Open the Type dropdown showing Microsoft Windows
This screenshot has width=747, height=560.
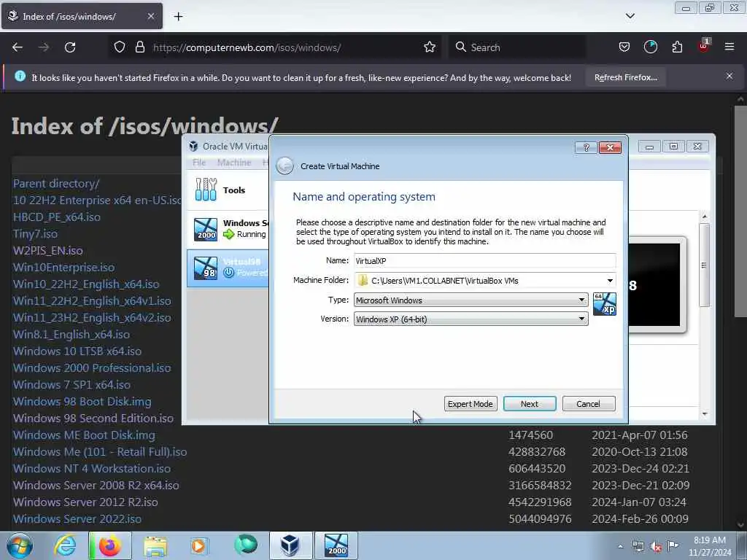click(471, 300)
